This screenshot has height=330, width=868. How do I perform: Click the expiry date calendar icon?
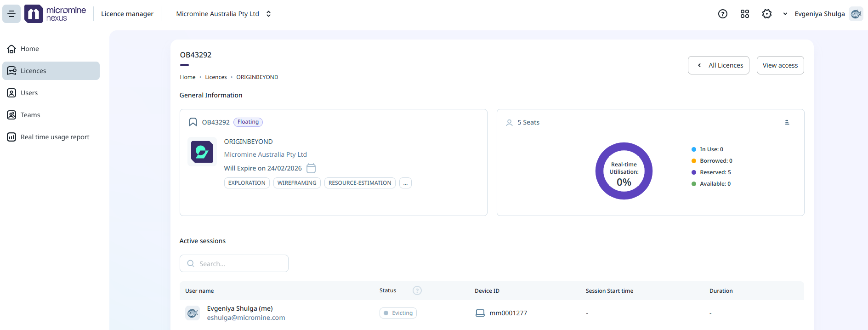311,168
